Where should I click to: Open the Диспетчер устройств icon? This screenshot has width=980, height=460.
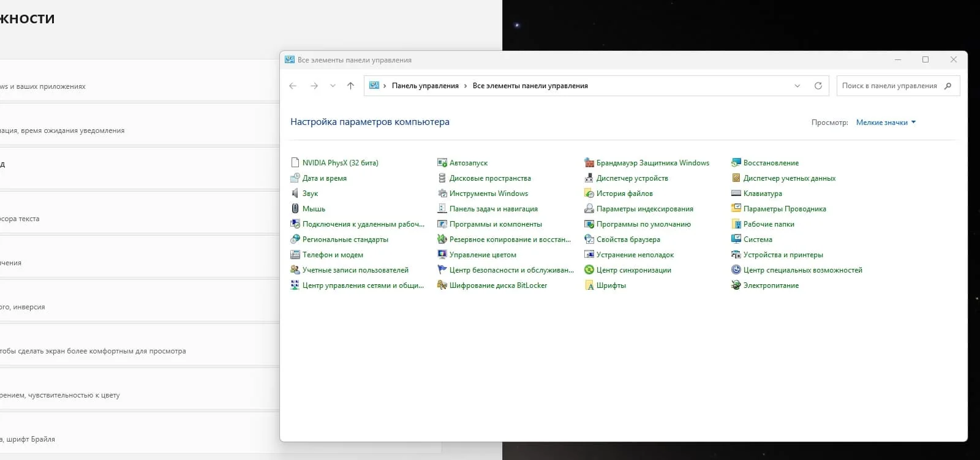(589, 178)
